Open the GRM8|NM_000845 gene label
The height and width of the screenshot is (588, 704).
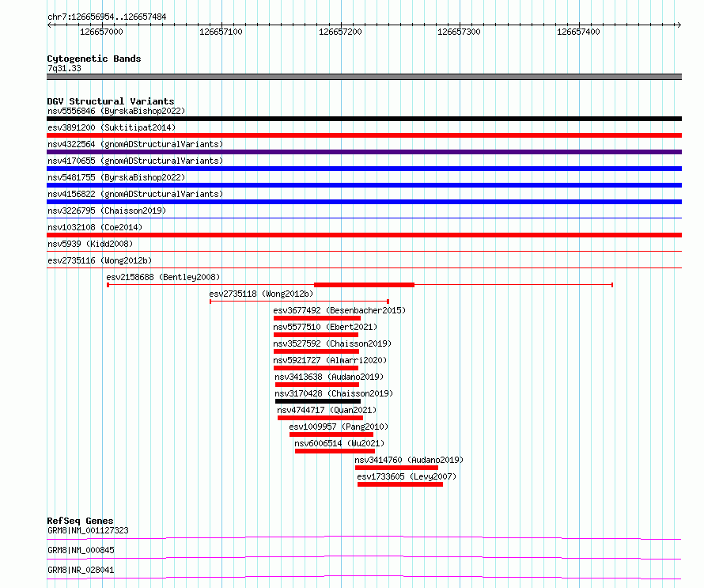(81, 550)
